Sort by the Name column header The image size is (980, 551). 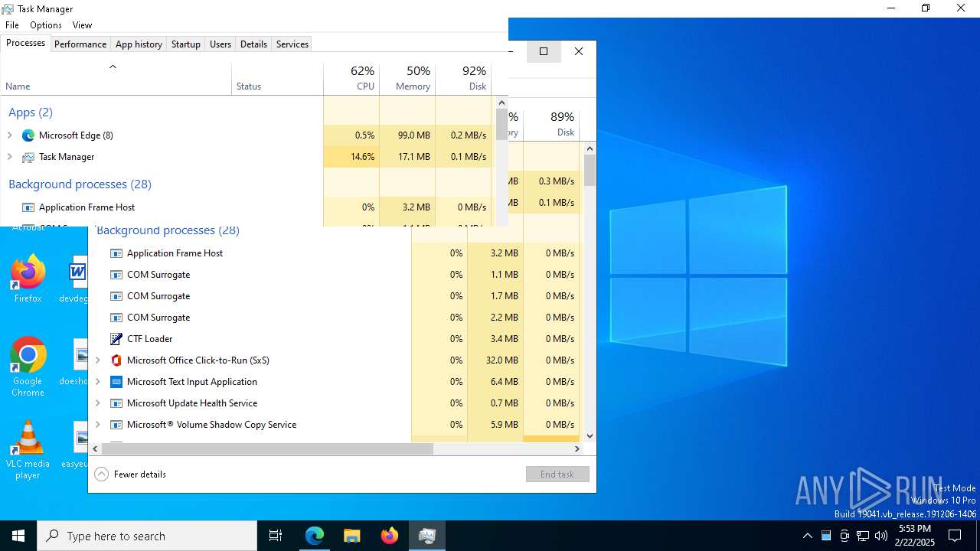[116, 79]
